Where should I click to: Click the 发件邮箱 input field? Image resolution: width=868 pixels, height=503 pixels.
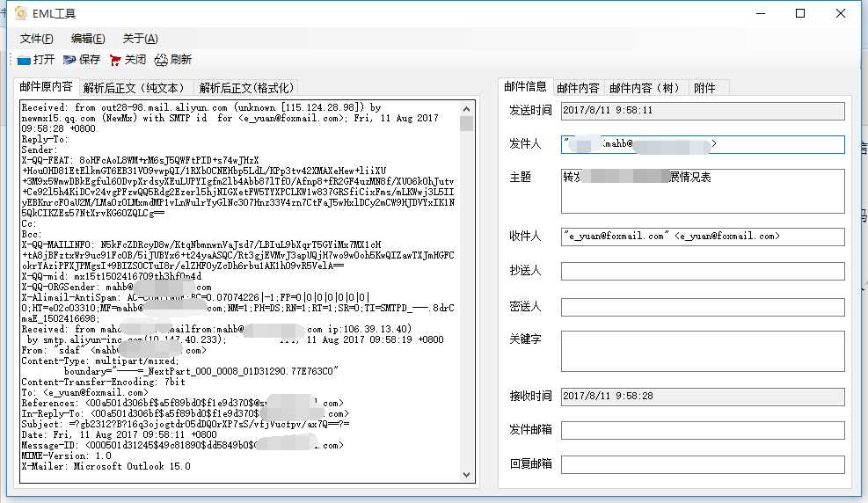tap(703, 431)
